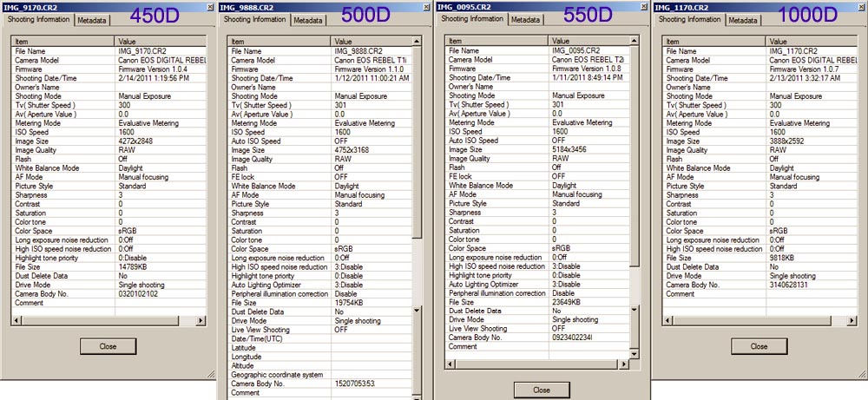Select the 'Geographic coordinate system' row

pos(320,375)
